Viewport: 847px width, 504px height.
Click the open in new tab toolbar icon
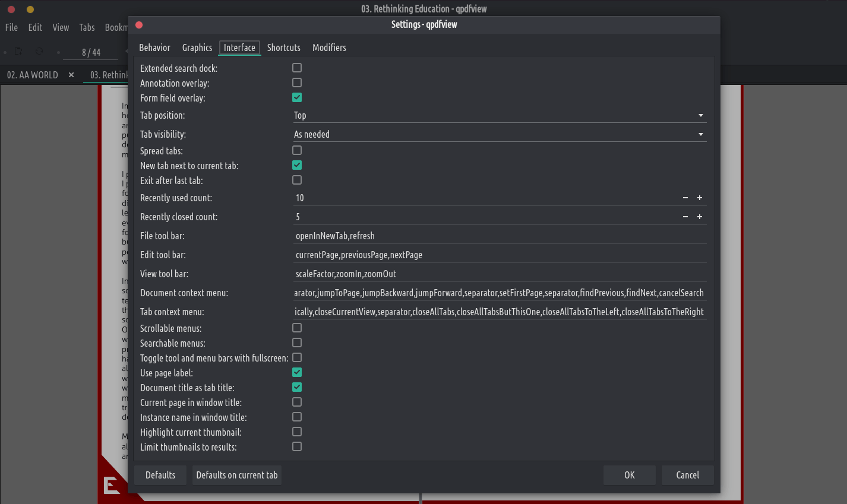pos(18,52)
